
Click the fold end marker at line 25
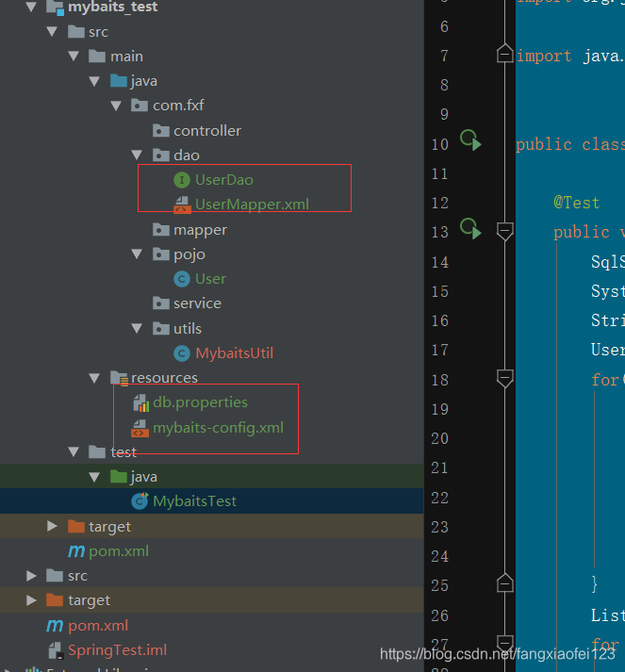505,582
